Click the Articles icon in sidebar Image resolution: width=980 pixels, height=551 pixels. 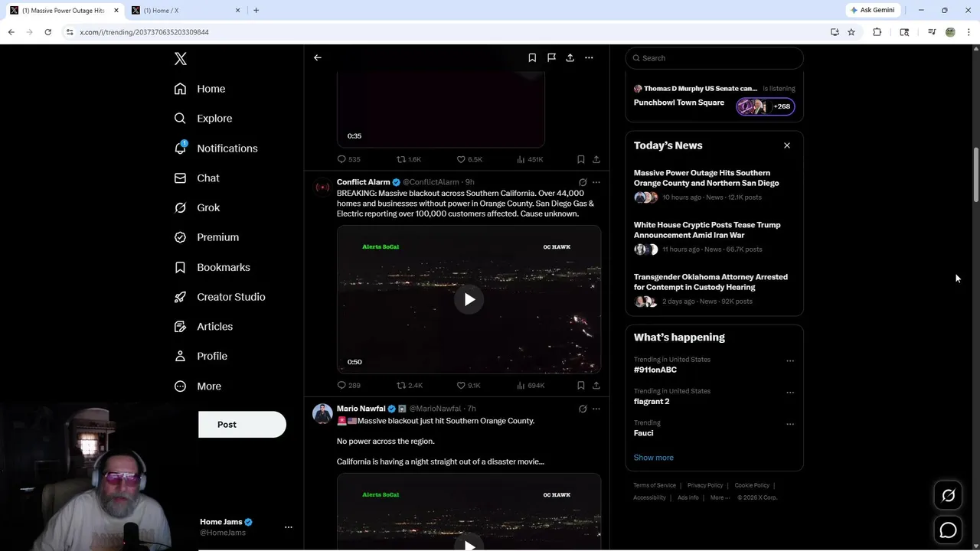coord(180,327)
